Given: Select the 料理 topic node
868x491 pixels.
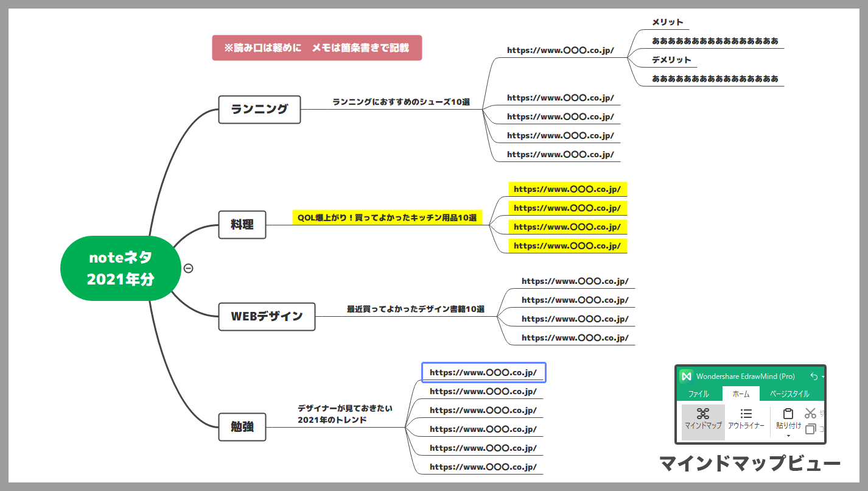Looking at the screenshot, I should [242, 225].
